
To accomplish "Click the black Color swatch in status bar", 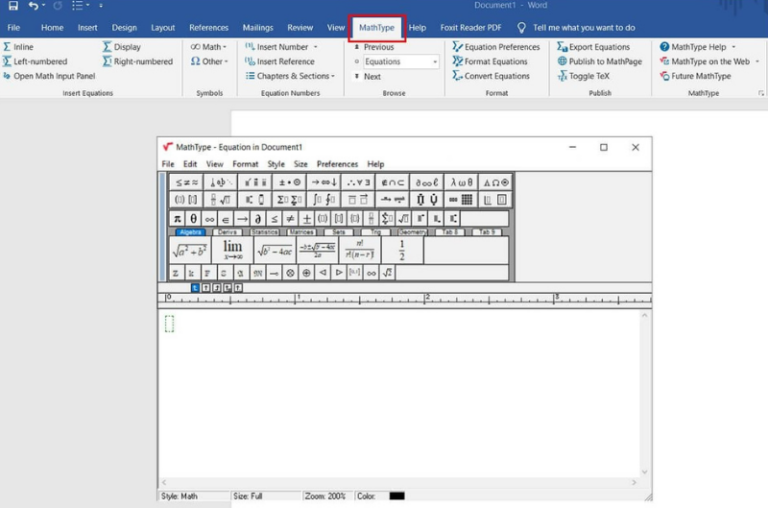I will [397, 496].
